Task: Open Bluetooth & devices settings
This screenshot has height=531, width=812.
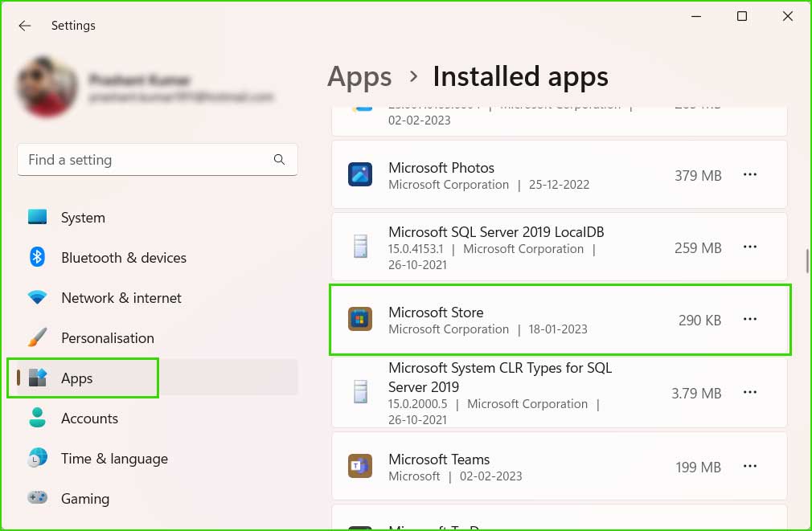Action: [x=158, y=257]
